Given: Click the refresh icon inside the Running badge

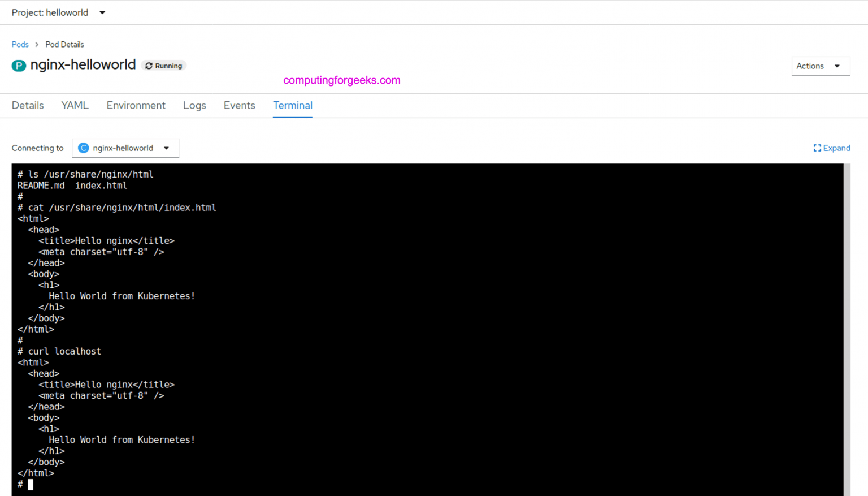Looking at the screenshot, I should pos(149,65).
